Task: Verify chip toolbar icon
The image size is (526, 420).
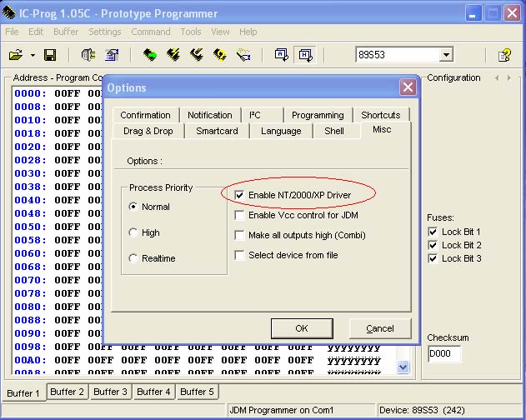Action: [x=243, y=55]
